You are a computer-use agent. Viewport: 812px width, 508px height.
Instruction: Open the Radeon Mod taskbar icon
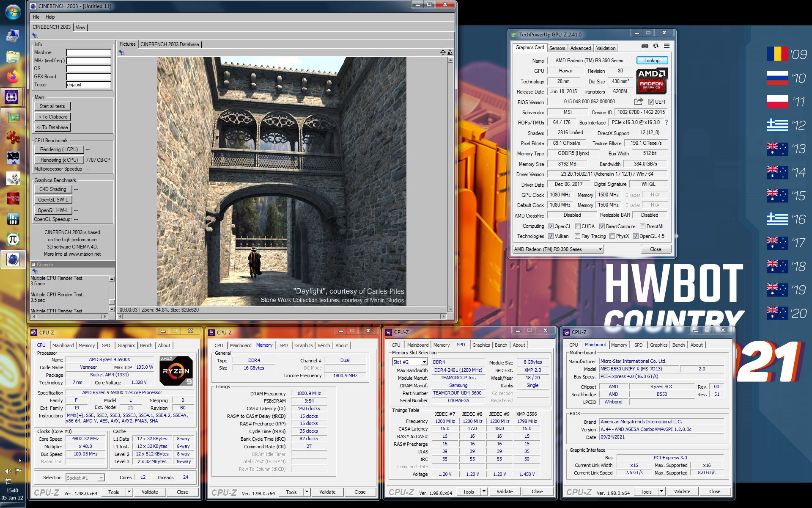coord(13,199)
